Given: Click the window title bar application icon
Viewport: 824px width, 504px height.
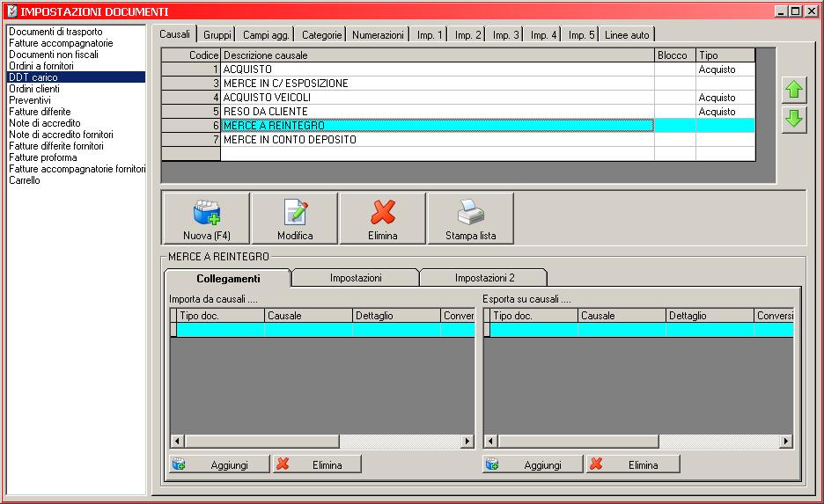Looking at the screenshot, I should [x=12, y=11].
